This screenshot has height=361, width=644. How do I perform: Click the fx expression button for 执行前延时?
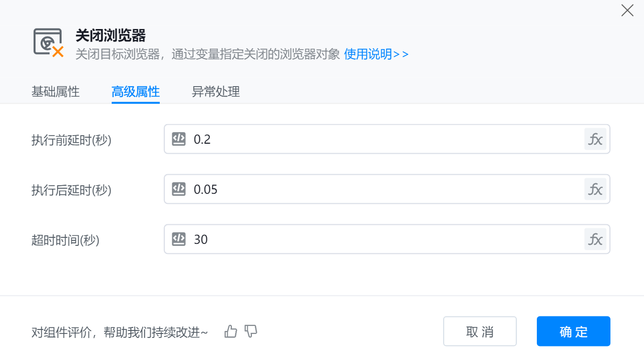pyautogui.click(x=595, y=139)
